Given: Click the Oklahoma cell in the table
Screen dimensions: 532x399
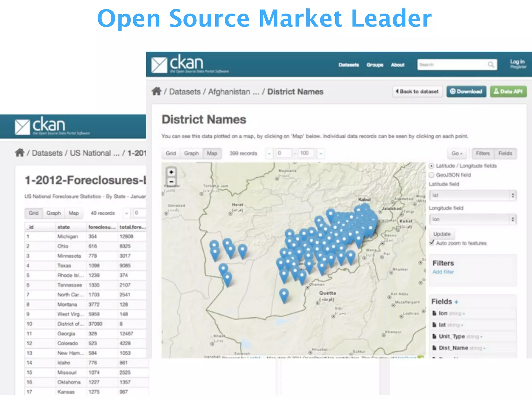Looking at the screenshot, I should click(71, 382).
